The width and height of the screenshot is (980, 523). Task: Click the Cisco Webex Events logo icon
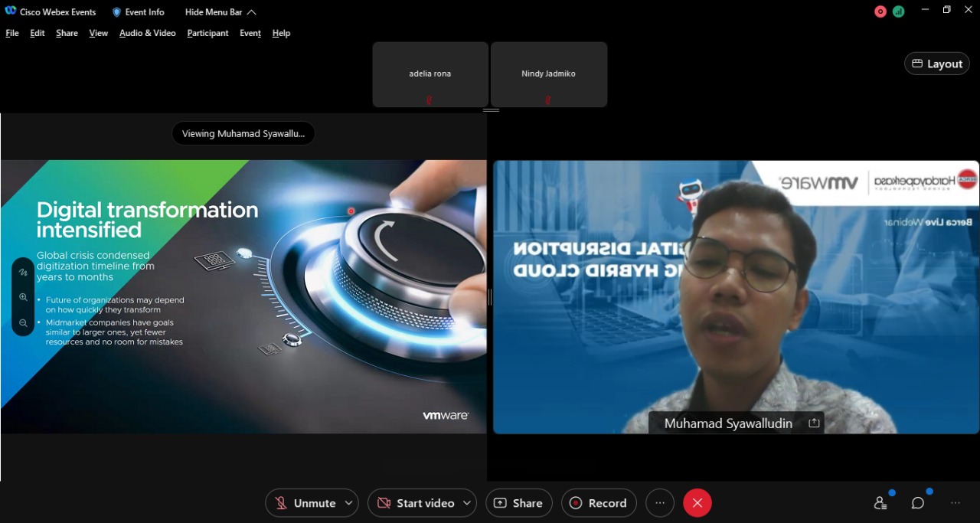(x=11, y=11)
